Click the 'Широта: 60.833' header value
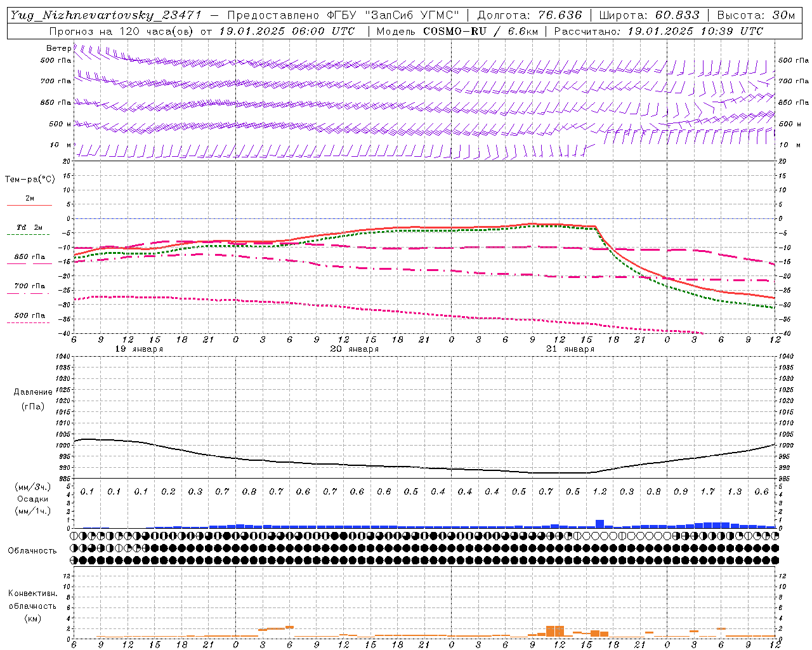This screenshot has height=650, width=812. 649,15
